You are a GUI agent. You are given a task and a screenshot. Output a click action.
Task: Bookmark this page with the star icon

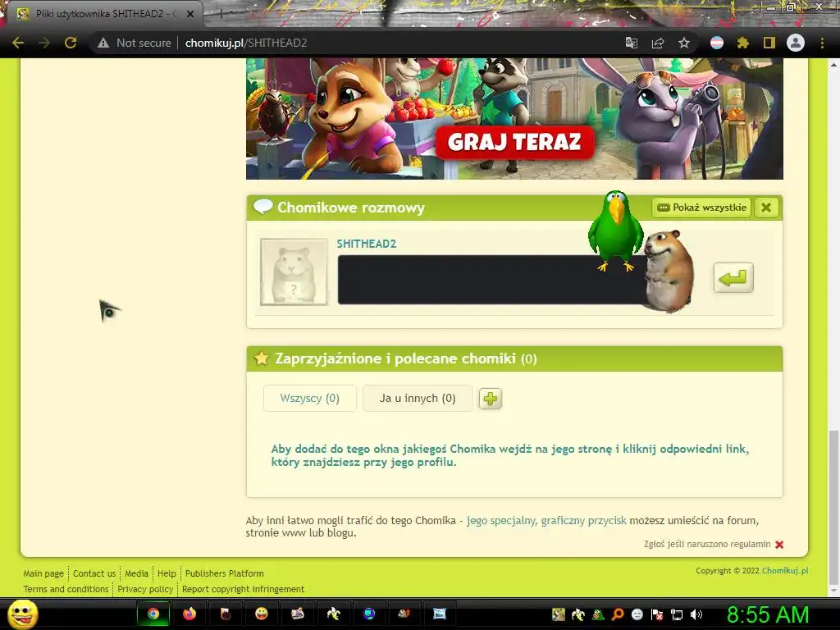tap(684, 43)
